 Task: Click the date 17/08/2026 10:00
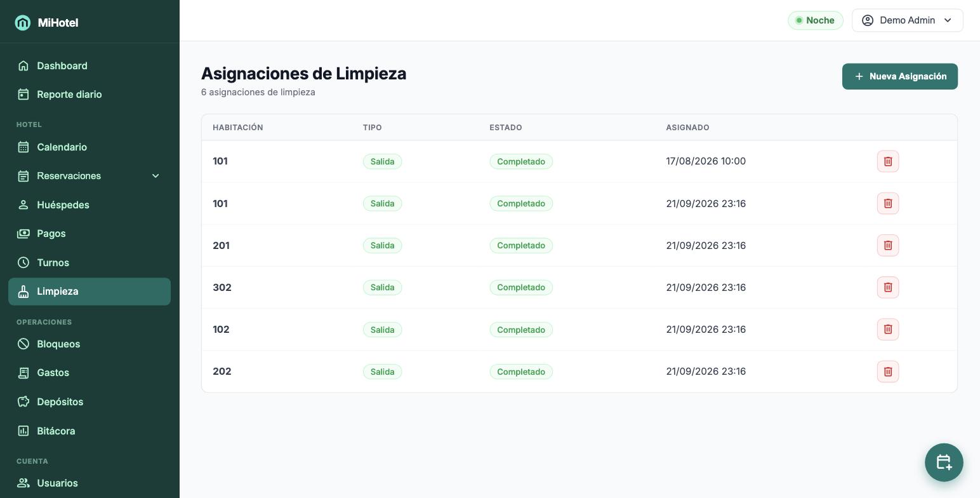pos(706,161)
